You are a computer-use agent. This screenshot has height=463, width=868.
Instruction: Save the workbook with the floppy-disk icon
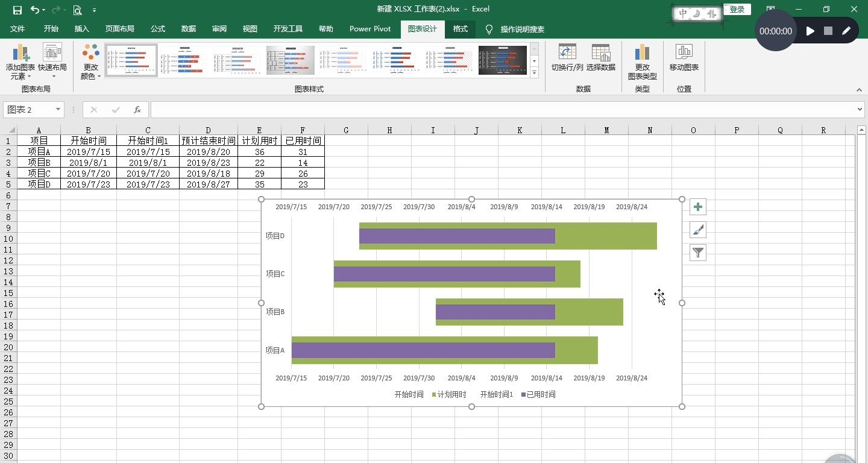[17, 10]
